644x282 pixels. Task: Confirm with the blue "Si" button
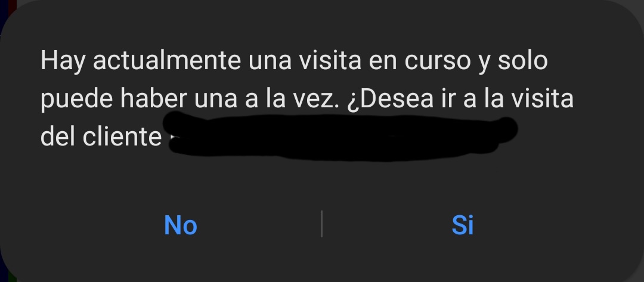(x=463, y=225)
